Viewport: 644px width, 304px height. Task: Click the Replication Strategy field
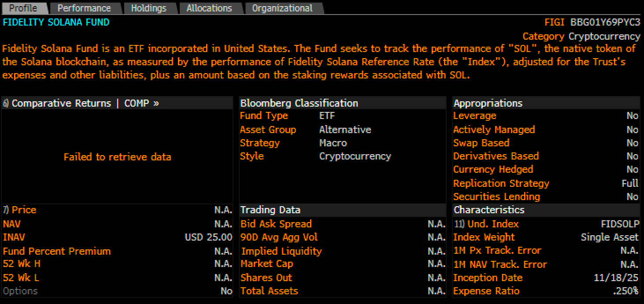(501, 183)
